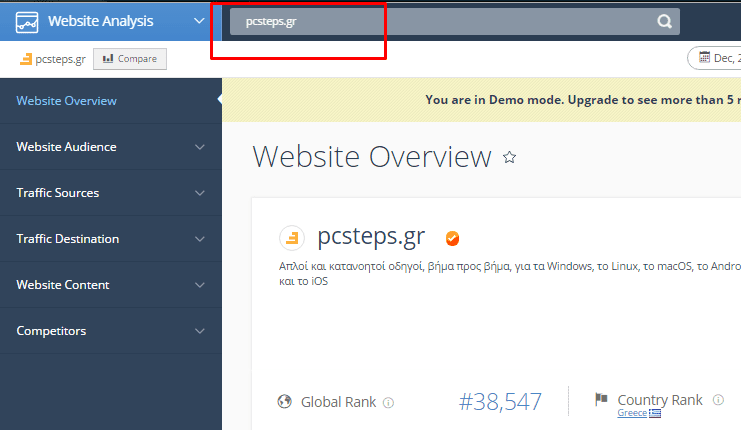Image resolution: width=741 pixels, height=430 pixels.
Task: Click the Country Rank flag icon
Action: (601, 399)
